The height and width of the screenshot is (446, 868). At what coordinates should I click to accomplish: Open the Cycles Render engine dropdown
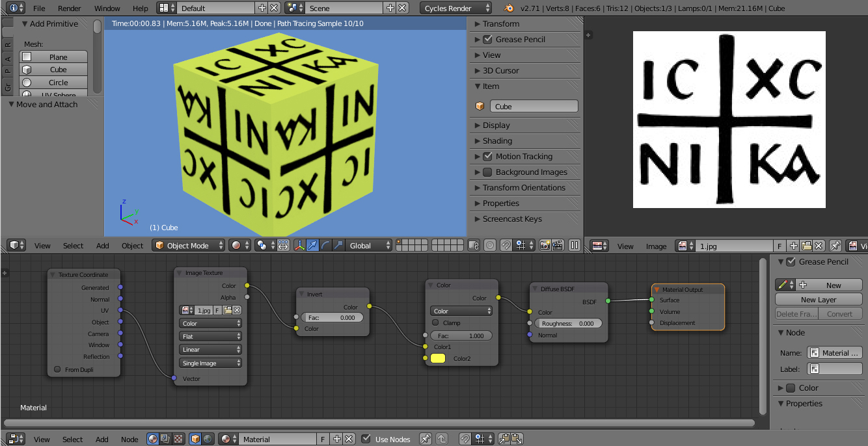click(455, 8)
